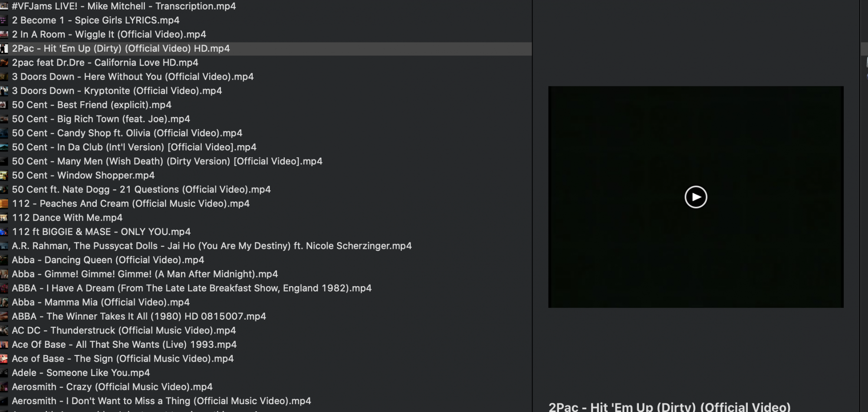
Task: Select '2Pac - Hit 'Em Up (Dirty)' file row
Action: pos(266,49)
